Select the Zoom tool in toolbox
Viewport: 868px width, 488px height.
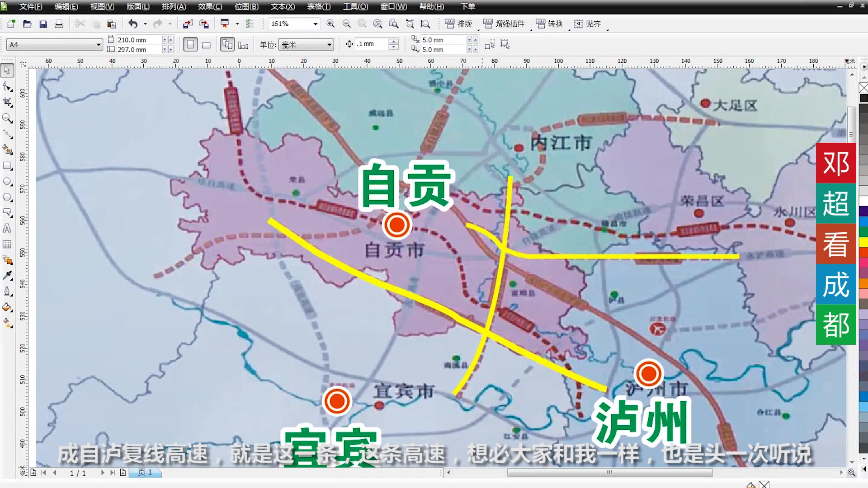7,118
